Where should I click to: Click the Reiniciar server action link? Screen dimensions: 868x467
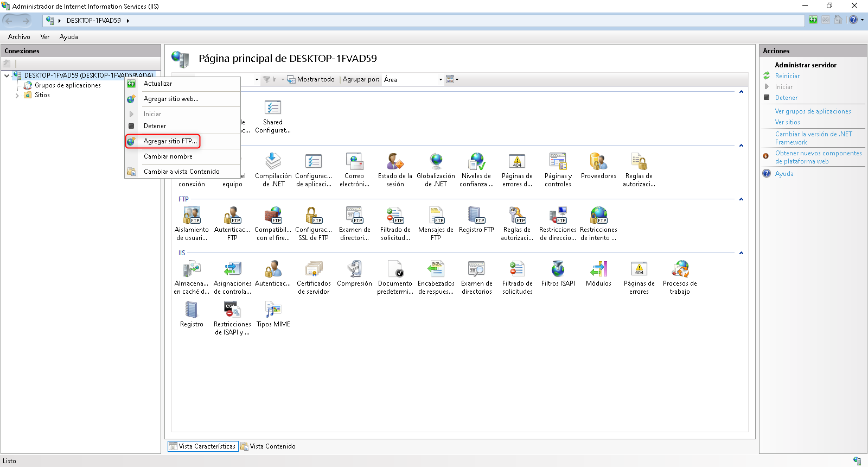(x=787, y=76)
